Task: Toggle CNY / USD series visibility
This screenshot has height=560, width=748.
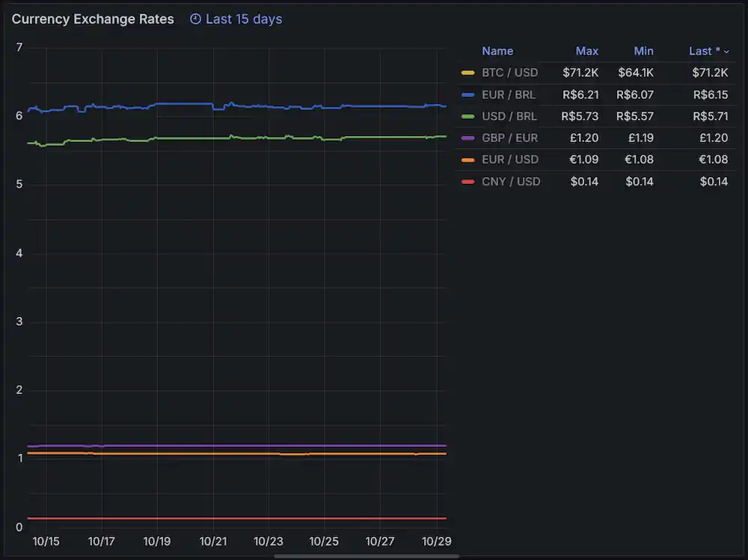Action: click(509, 181)
